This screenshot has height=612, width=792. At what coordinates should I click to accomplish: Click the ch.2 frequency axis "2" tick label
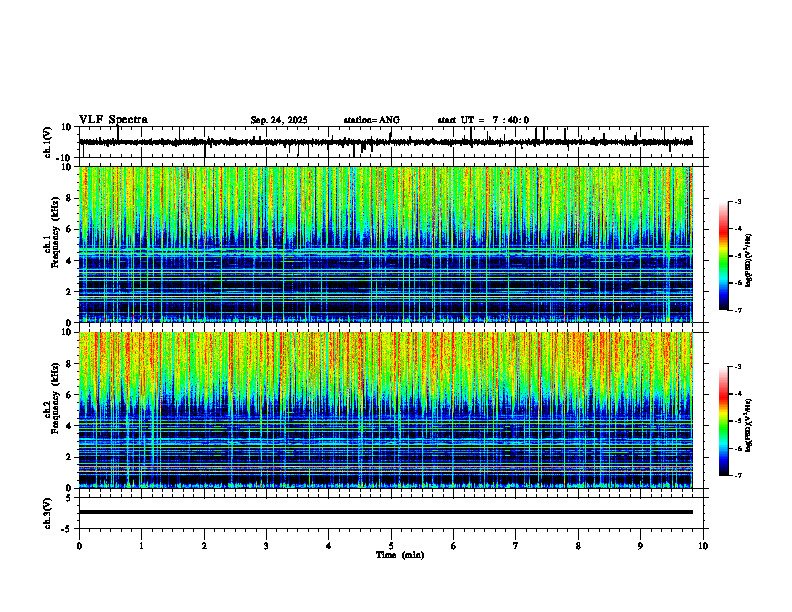(x=70, y=457)
